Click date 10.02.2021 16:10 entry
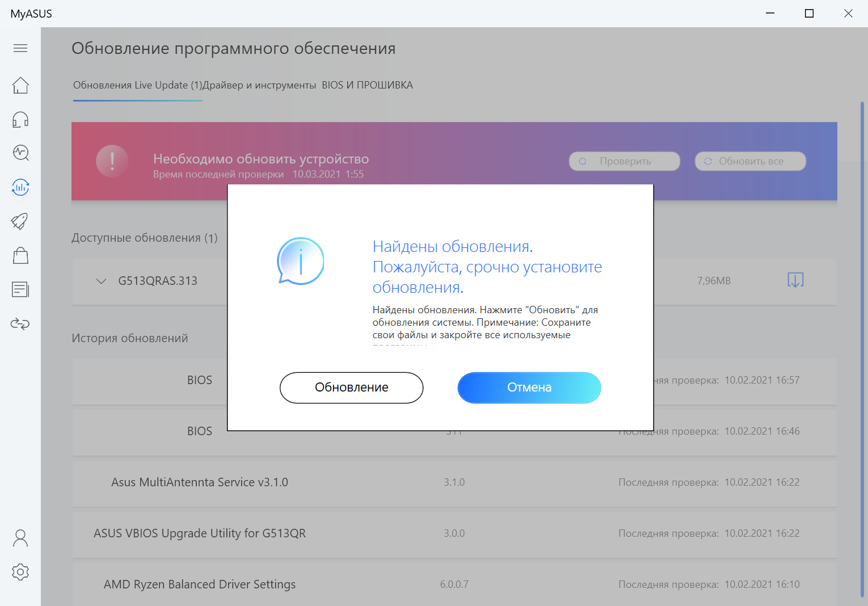Image resolution: width=868 pixels, height=606 pixels. click(762, 584)
